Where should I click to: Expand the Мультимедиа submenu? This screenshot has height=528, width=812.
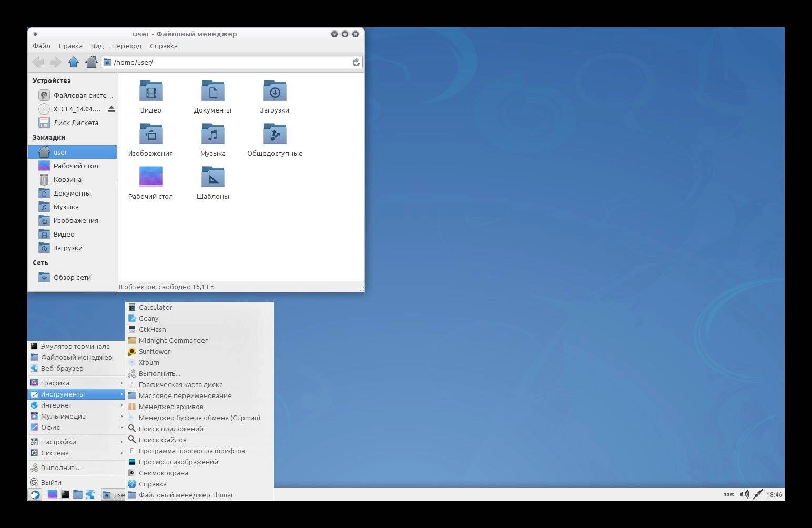click(x=76, y=416)
